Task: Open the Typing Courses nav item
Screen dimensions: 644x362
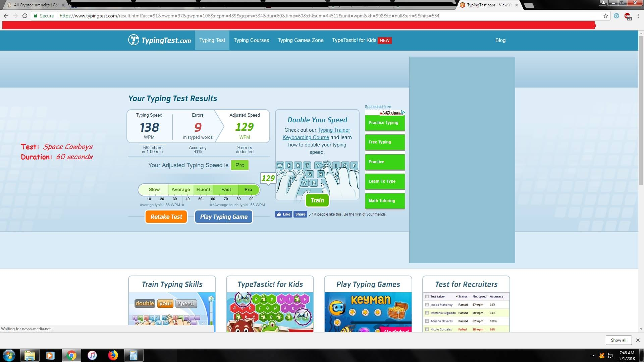Action: point(251,40)
